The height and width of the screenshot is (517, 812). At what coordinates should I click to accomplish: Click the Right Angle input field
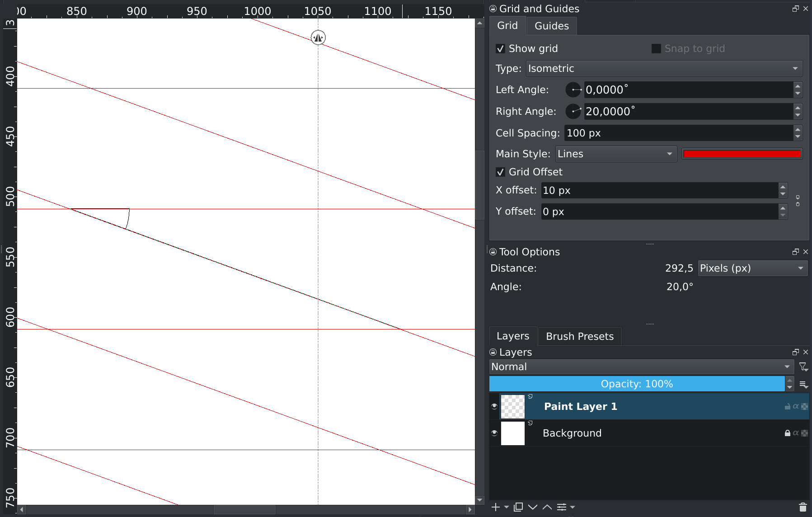pyautogui.click(x=689, y=111)
